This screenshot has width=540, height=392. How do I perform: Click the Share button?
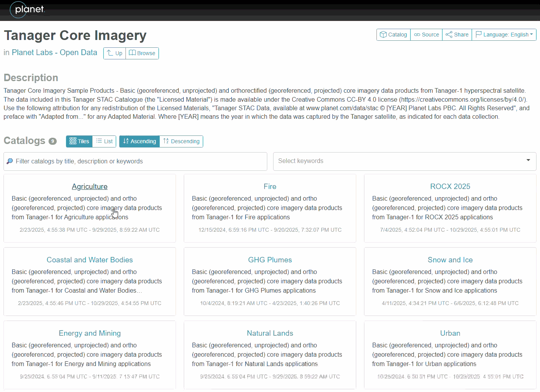[457, 35]
